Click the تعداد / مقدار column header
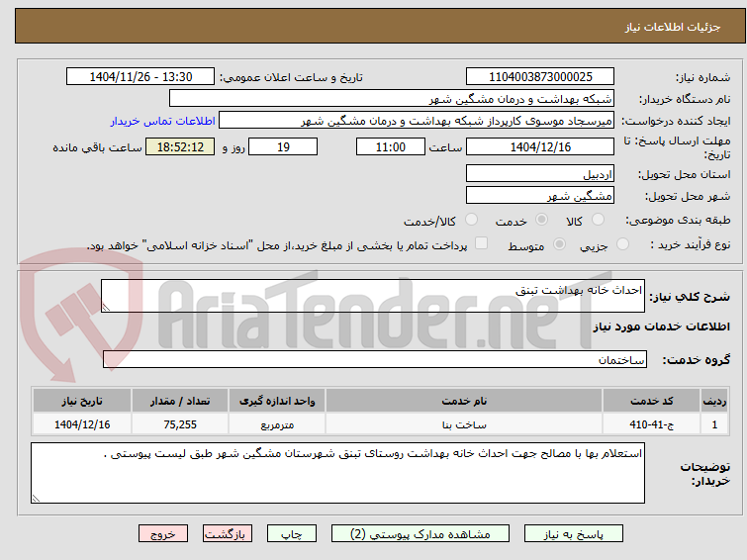The width and height of the screenshot is (747, 560). click(x=180, y=401)
